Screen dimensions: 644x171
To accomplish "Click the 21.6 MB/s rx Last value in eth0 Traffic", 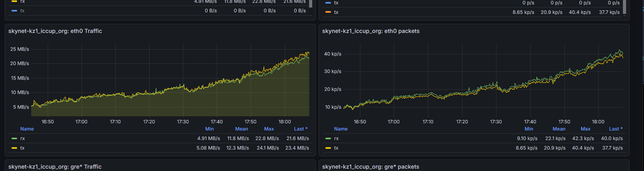I will pyautogui.click(x=298, y=138).
